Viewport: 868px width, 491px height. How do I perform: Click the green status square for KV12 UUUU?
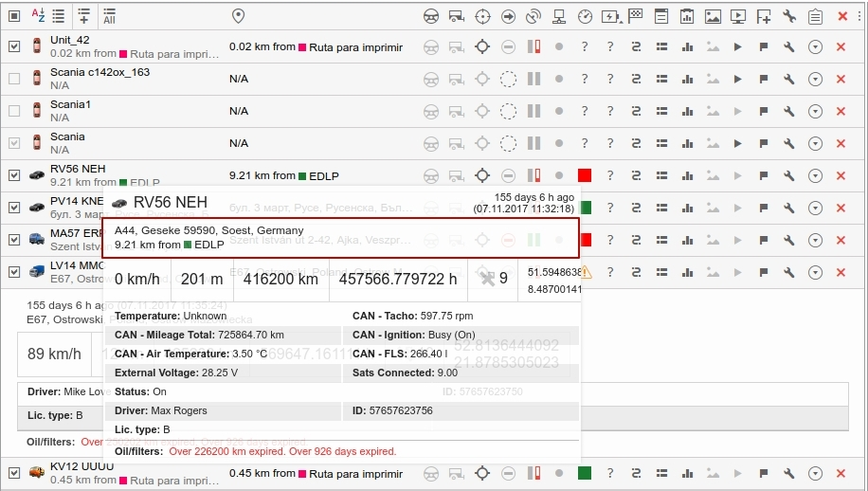click(x=585, y=473)
